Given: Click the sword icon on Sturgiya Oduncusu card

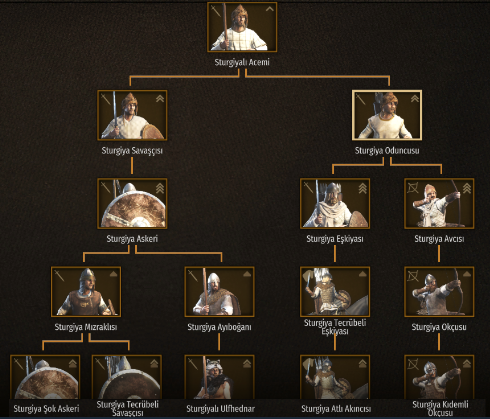Looking at the screenshot, I should [360, 99].
